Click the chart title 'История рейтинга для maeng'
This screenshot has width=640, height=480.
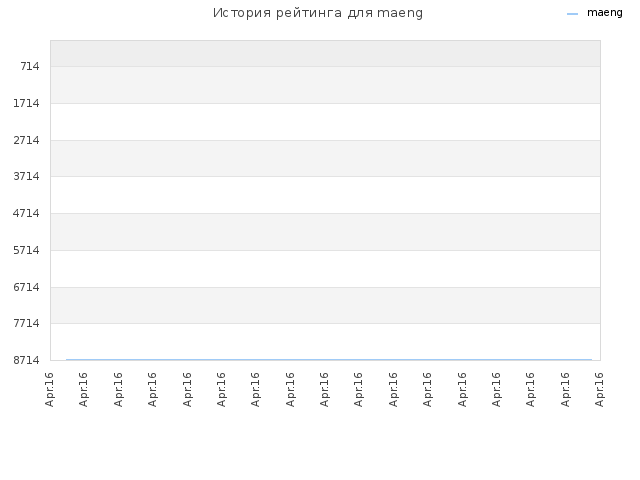[318, 13]
